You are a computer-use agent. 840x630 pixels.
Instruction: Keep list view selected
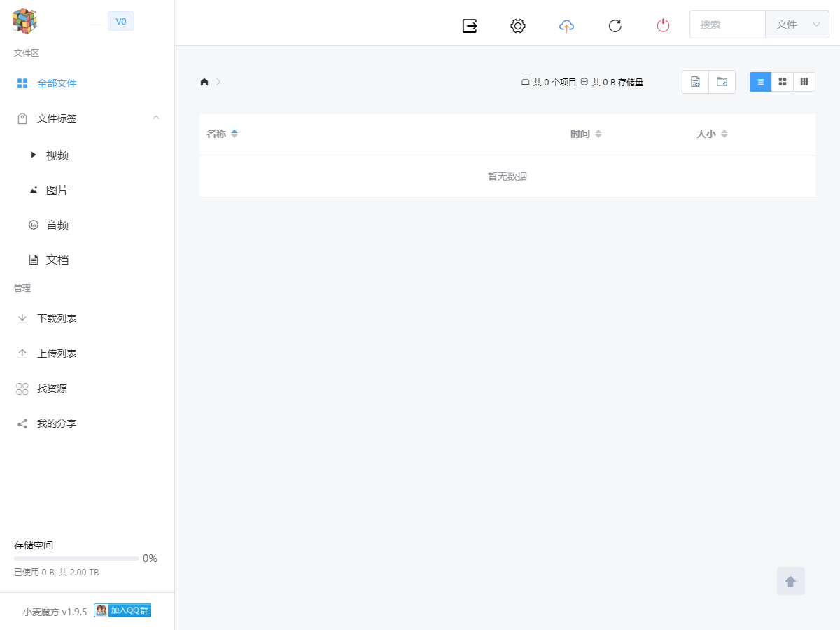[760, 82]
